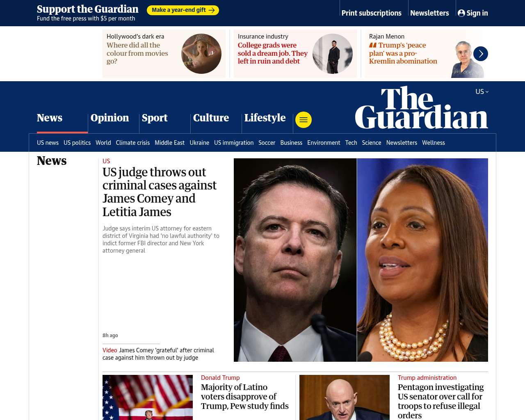Open the Comey and Letitia James photo

tap(361, 260)
